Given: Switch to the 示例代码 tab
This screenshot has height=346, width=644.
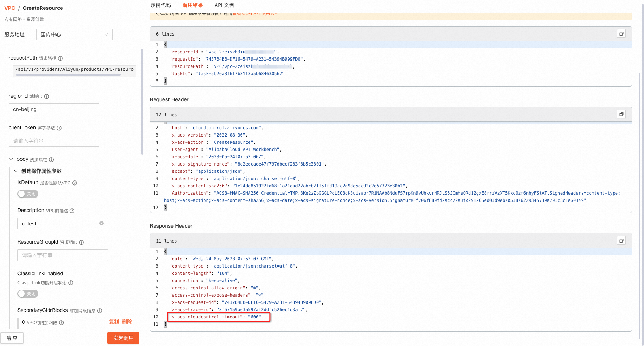Looking at the screenshot, I should tap(161, 5).
